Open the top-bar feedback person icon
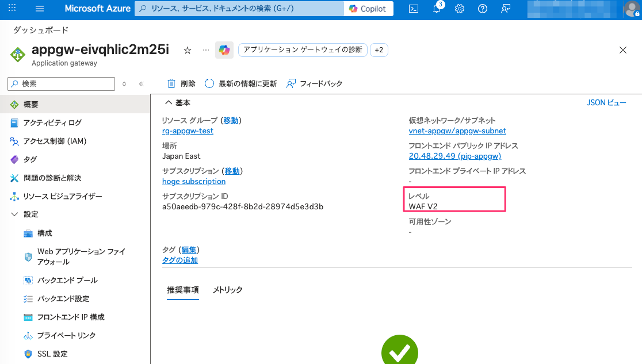Viewport: 642px width, 364px height. 505,9
